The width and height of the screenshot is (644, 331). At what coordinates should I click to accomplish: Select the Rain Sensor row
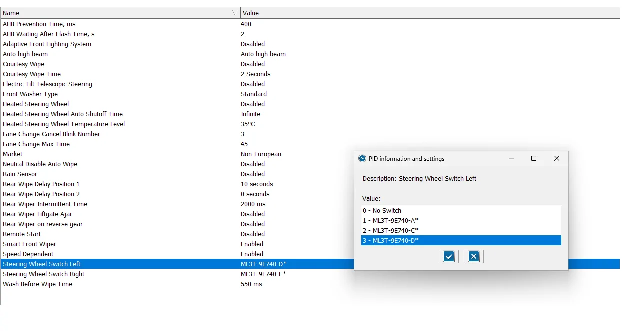(20, 174)
